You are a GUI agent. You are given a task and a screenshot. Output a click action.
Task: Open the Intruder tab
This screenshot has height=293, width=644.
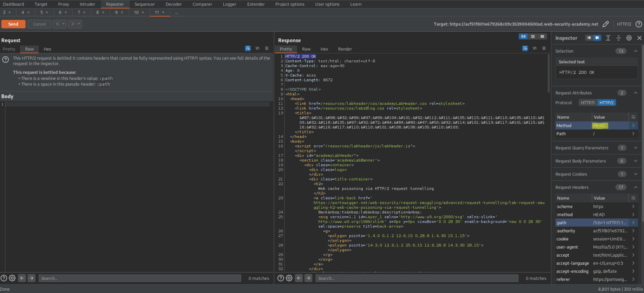87,4
